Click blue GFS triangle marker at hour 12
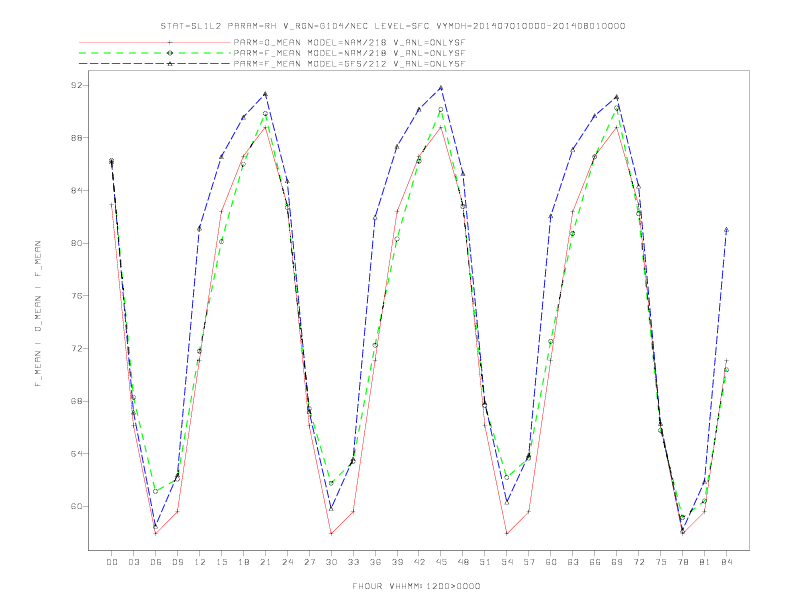792x612 pixels. (x=200, y=229)
